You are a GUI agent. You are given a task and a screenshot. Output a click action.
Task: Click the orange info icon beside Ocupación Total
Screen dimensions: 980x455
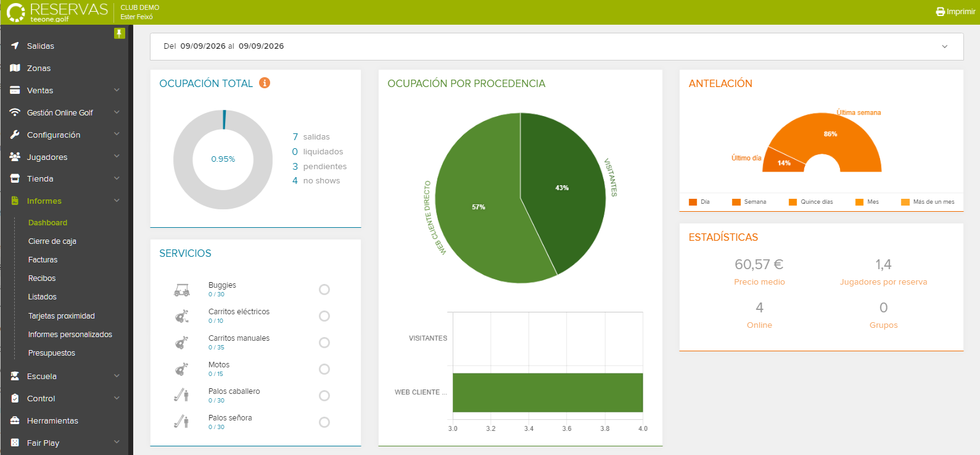(265, 83)
